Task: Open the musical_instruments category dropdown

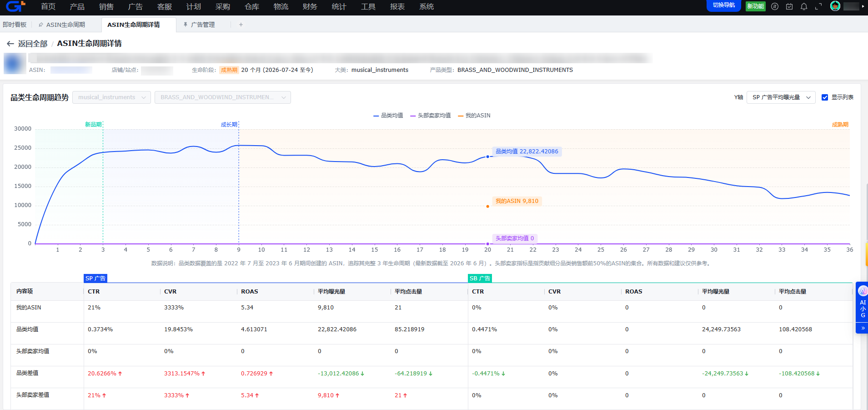Action: (x=111, y=97)
